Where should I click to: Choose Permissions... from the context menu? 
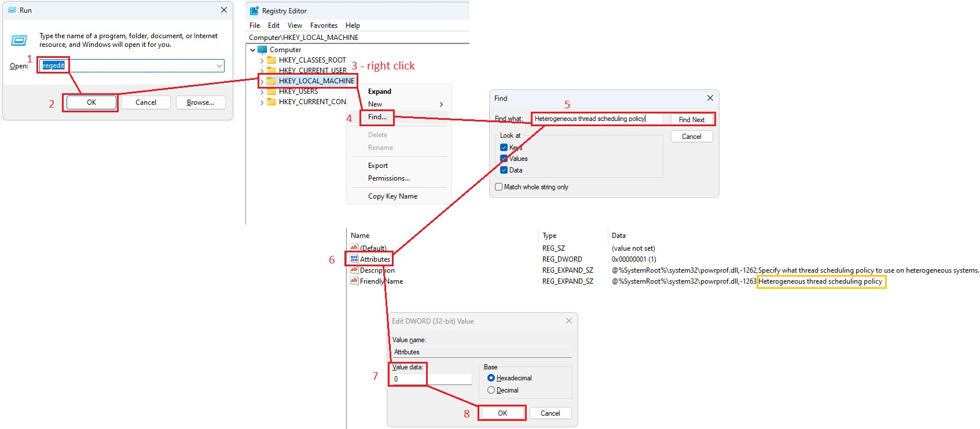389,178
